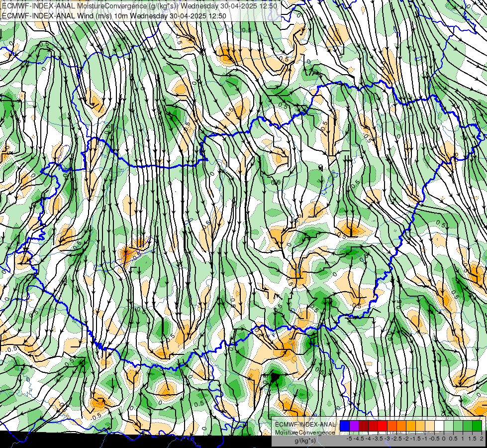Image resolution: width=487 pixels, height=448 pixels.
Task: Click the legend swatch ending at -2 tick
Action: click(x=401, y=426)
